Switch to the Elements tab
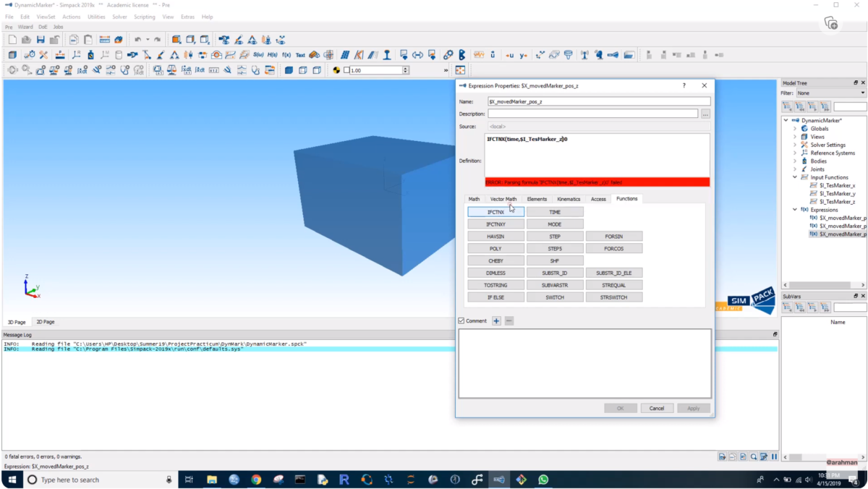The width and height of the screenshot is (868, 489). coord(537,199)
